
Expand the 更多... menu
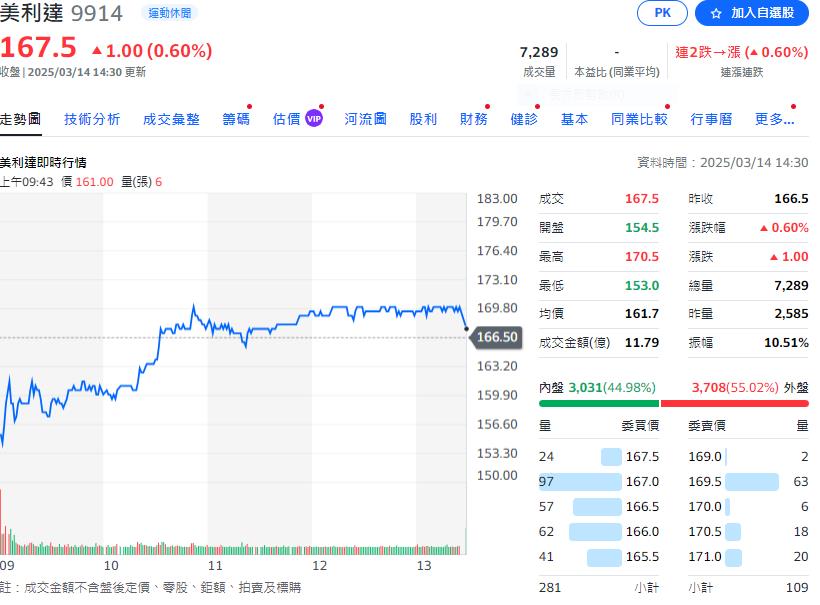[775, 119]
